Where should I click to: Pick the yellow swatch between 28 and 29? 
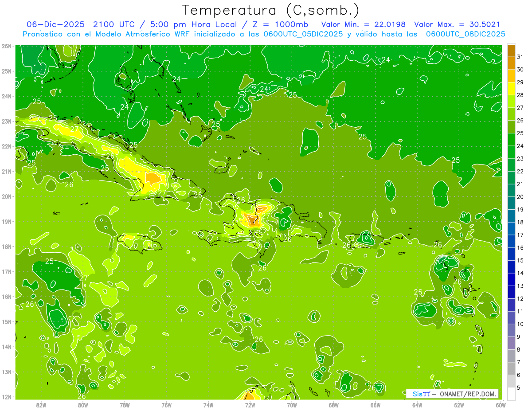point(511,89)
